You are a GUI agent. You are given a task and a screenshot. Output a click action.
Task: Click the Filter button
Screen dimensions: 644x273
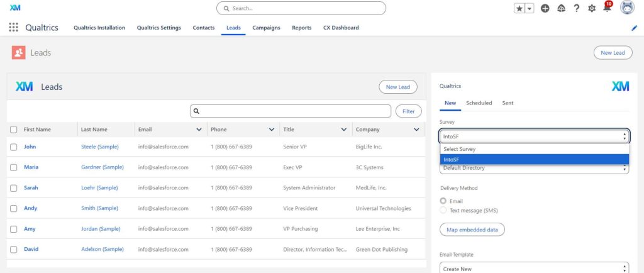(408, 111)
